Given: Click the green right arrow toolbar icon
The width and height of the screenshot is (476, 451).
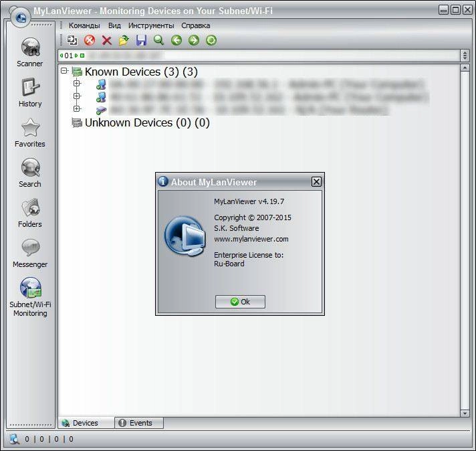Looking at the screenshot, I should click(x=194, y=40).
